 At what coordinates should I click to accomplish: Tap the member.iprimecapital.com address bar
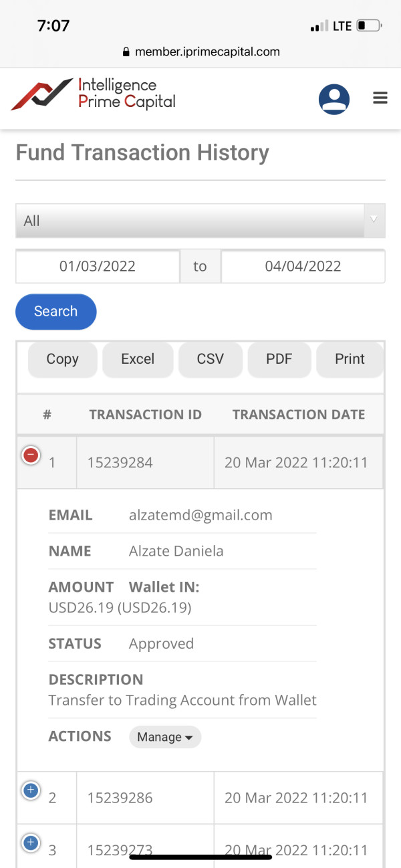coord(207,51)
